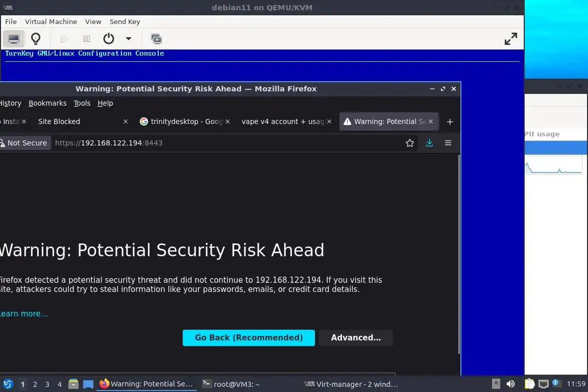588x392 pixels.
Task: Switch to the trinitydesktop Google tab
Action: 181,121
